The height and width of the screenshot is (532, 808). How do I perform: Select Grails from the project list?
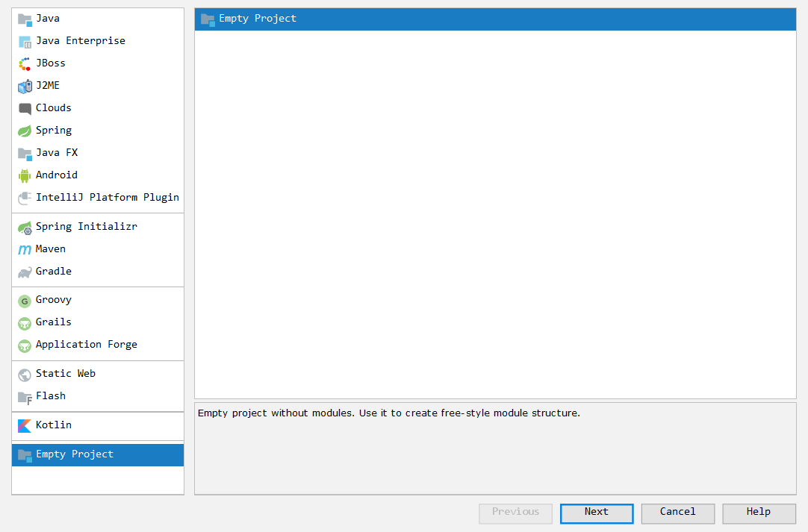(53, 322)
